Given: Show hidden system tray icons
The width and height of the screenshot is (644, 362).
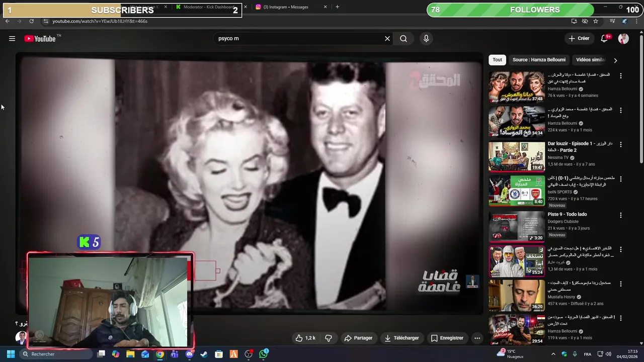Looking at the screenshot, I should pos(553,354).
